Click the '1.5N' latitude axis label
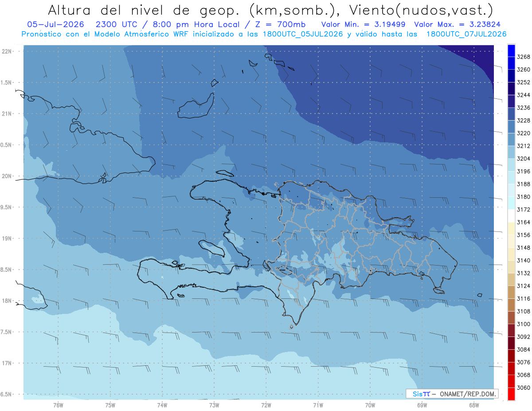 tap(6, 82)
